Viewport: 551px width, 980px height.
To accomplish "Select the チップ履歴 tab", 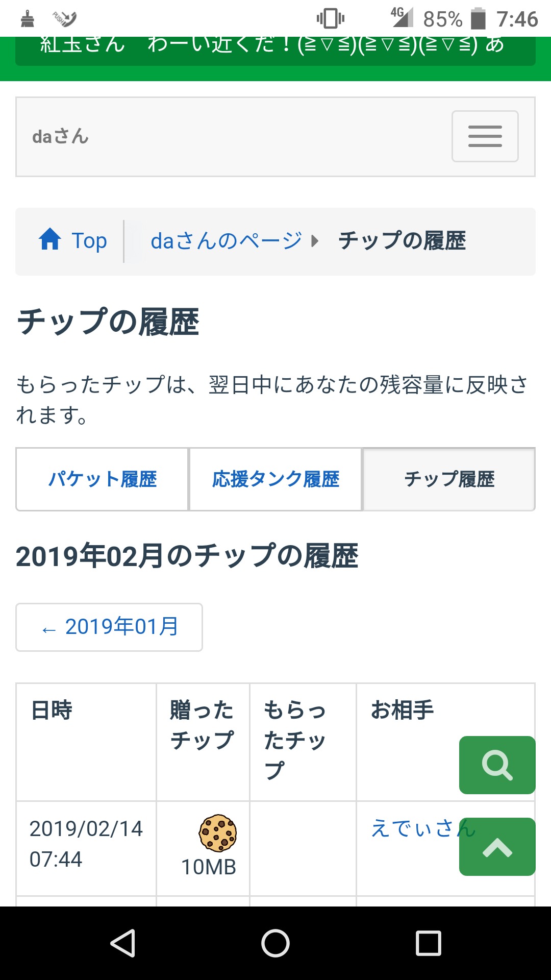I will pos(449,479).
